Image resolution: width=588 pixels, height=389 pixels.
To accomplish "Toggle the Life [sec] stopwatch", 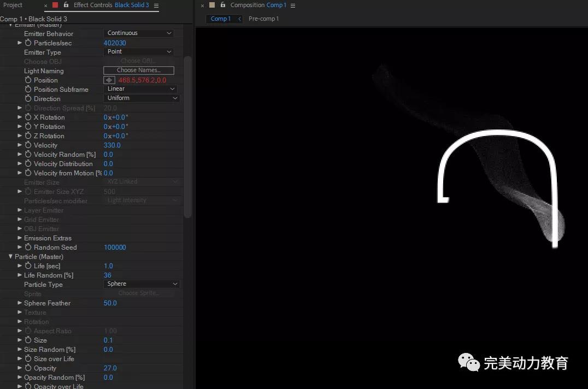I will point(28,266).
